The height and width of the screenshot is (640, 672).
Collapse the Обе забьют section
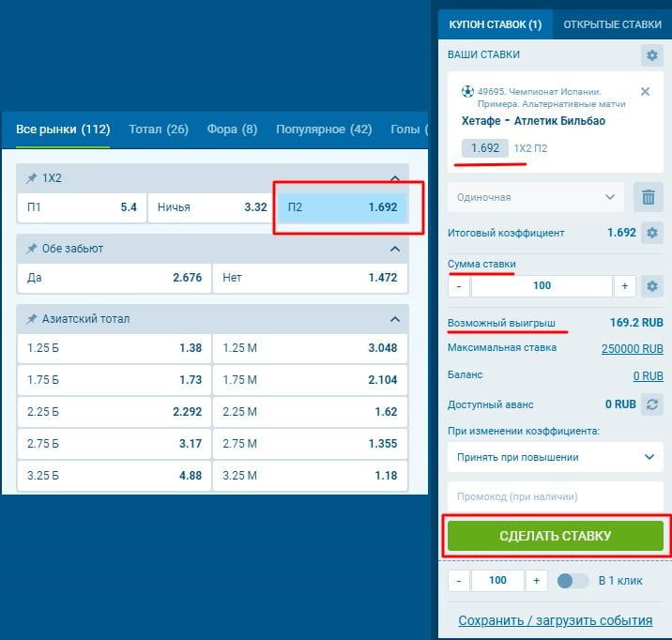click(395, 249)
